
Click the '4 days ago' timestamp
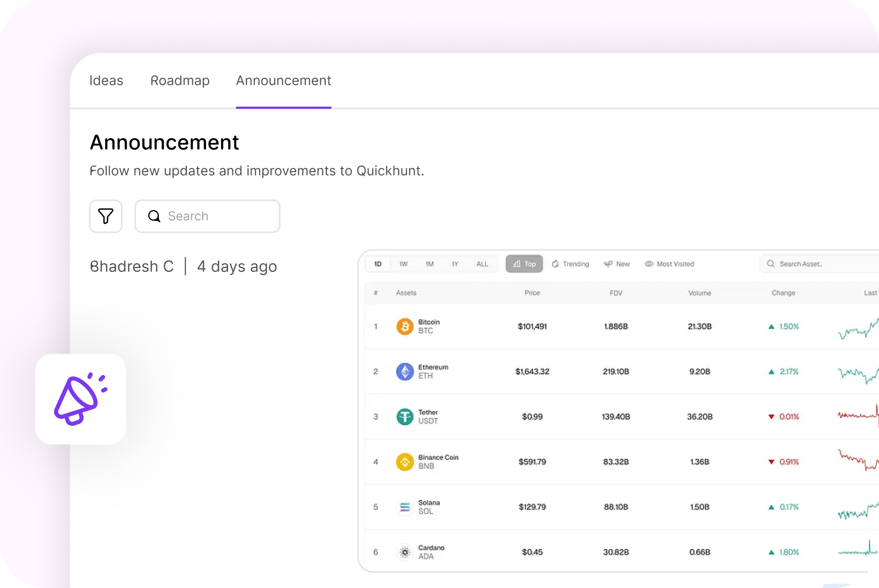point(237,266)
